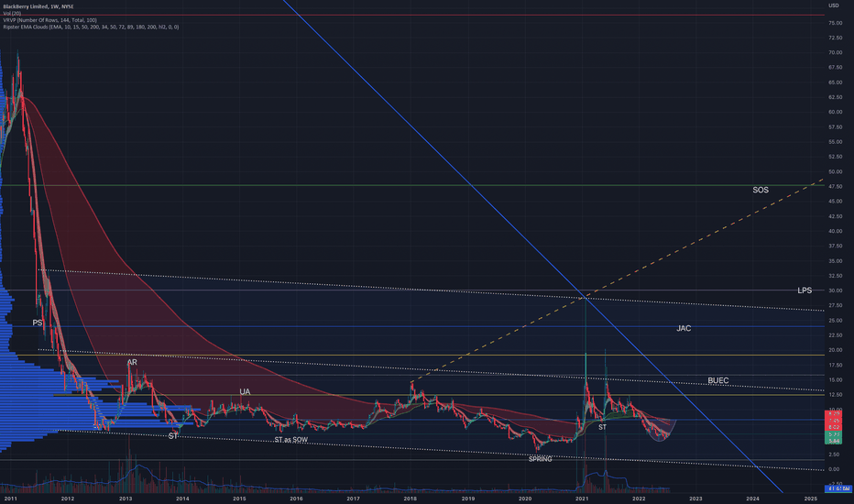The image size is (854, 504).
Task: Click the 2022 year label
Action: pos(639,499)
